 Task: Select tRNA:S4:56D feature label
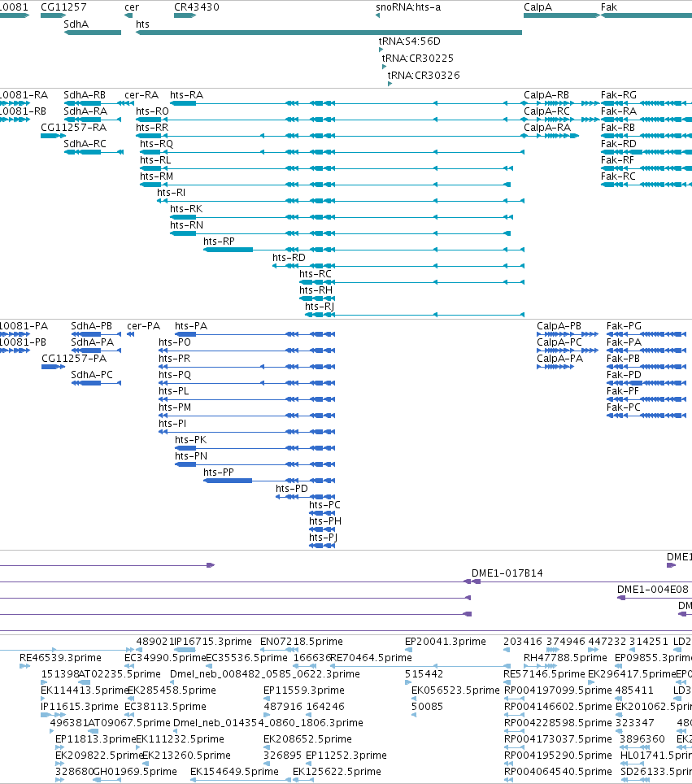(x=410, y=41)
